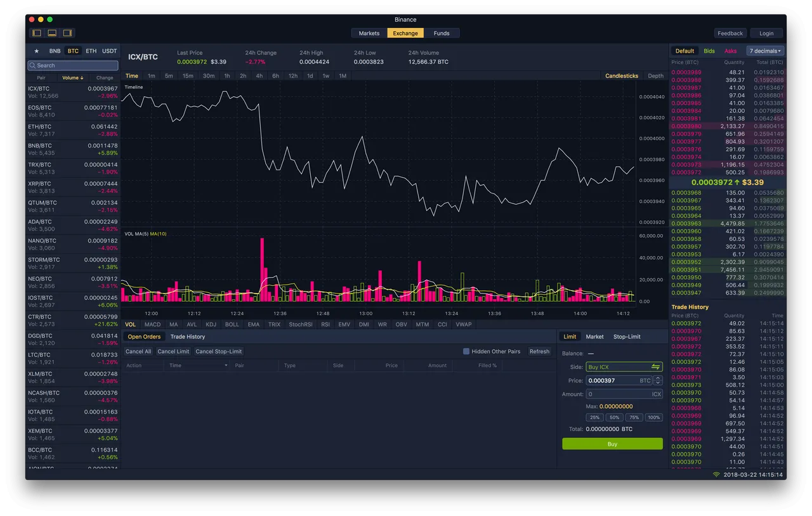Screen dimensions: 812x516
Task: Select the EOS/BTC pair row
Action: pyautogui.click(x=73, y=112)
